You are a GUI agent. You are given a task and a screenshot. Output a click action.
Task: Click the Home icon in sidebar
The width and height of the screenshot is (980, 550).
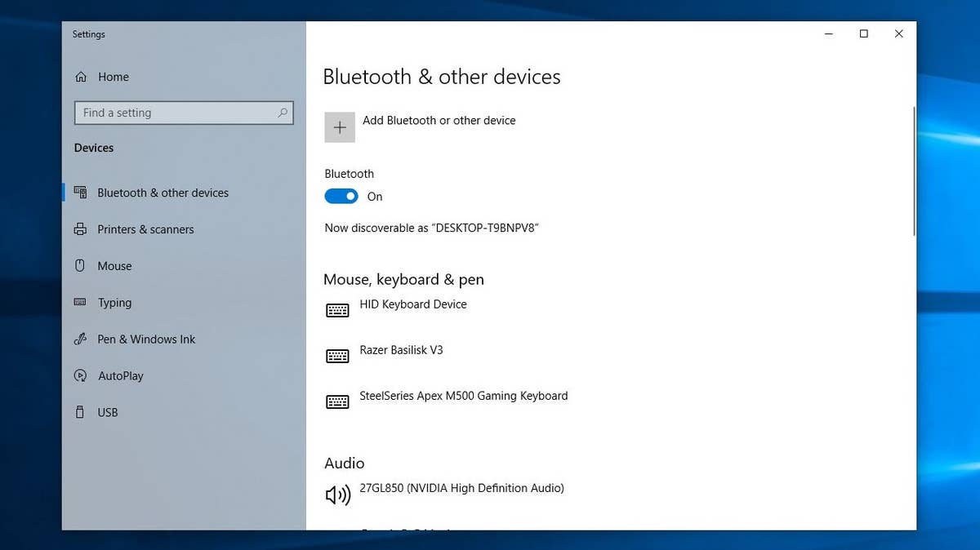pos(81,77)
